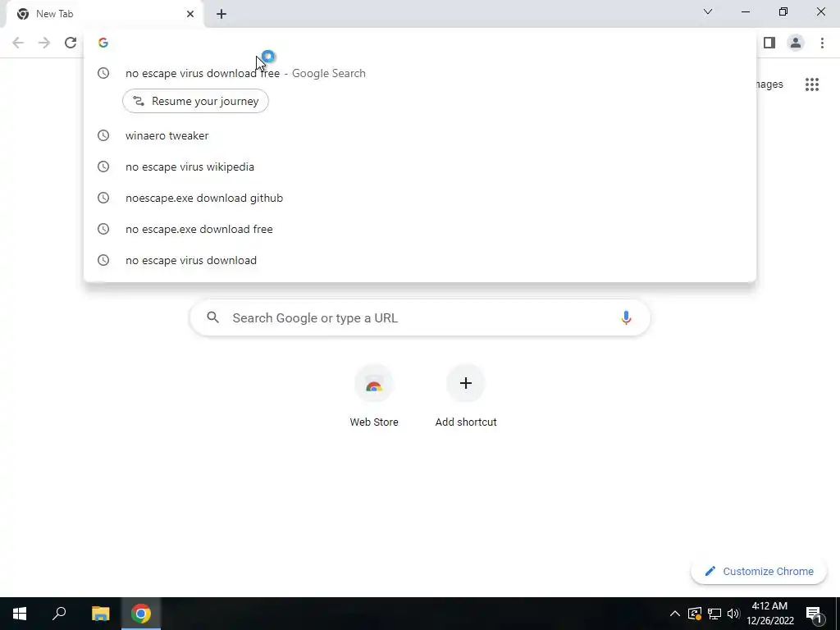This screenshot has width=840, height=630.
Task: Click the voice search microphone
Action: 626,317
